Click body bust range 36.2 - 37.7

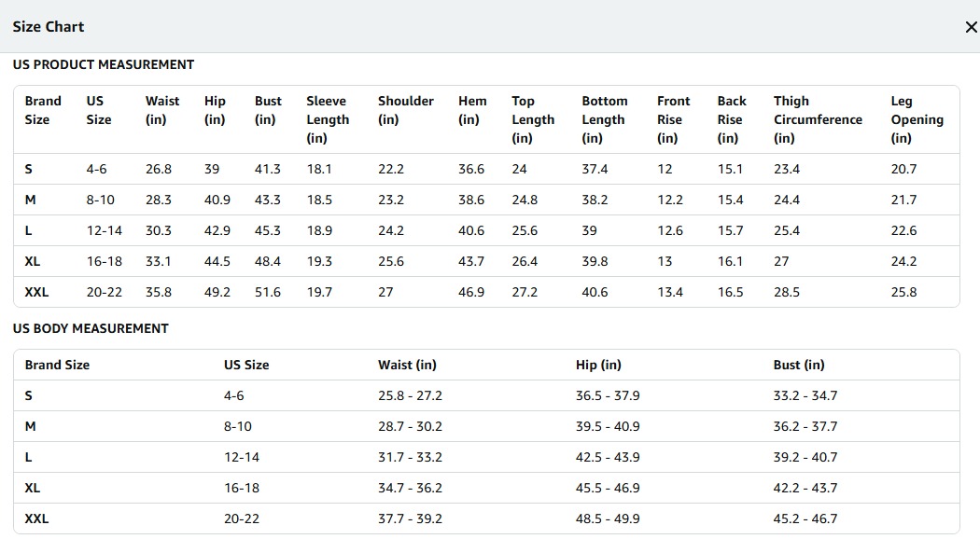[x=805, y=426]
